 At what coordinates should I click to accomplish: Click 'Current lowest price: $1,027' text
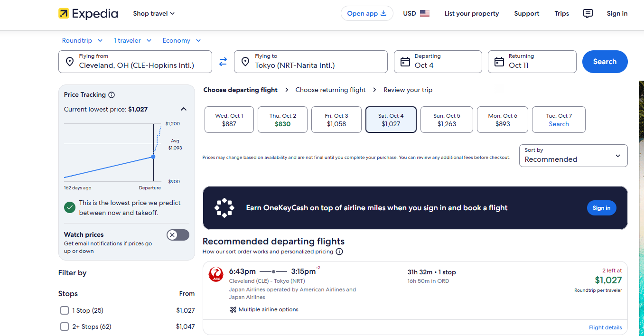point(106,109)
